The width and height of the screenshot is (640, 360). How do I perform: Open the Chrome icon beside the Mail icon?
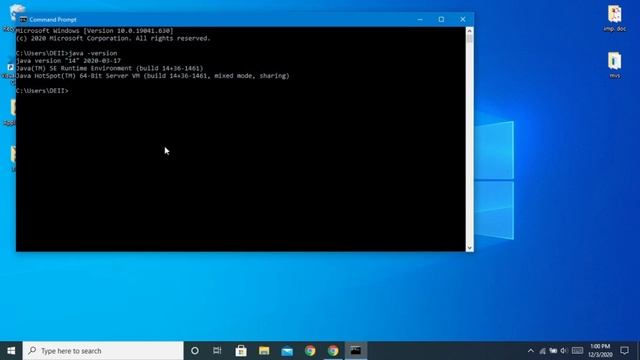[310, 351]
